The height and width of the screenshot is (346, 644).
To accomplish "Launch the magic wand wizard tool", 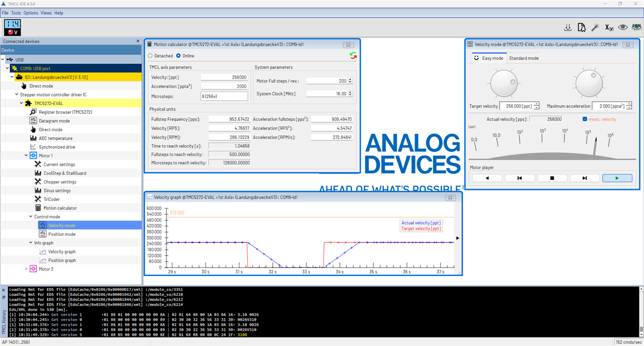I will (x=595, y=28).
